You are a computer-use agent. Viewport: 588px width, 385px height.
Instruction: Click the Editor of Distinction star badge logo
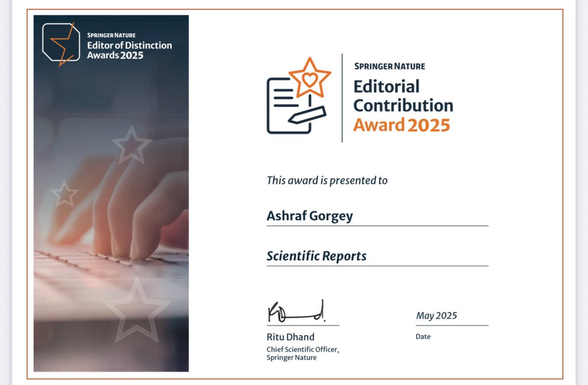(x=61, y=44)
